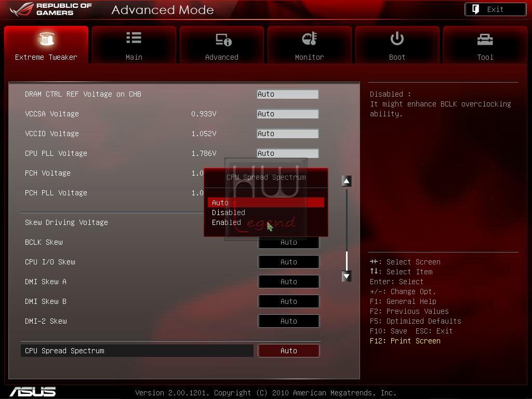Click the scroll down arrow
Viewport: 532px width, 399px height.
click(347, 276)
